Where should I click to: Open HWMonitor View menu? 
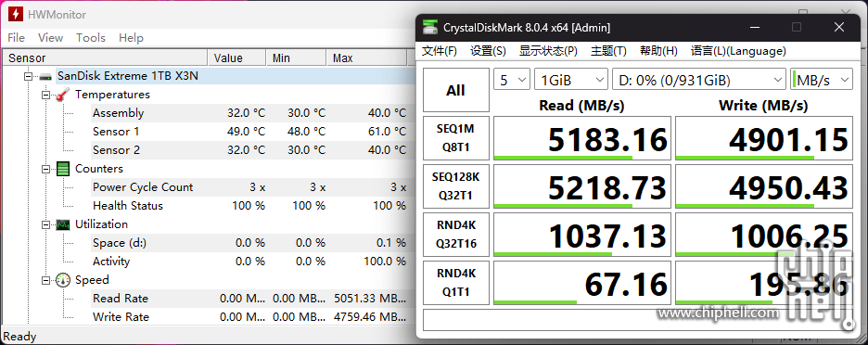(50, 38)
